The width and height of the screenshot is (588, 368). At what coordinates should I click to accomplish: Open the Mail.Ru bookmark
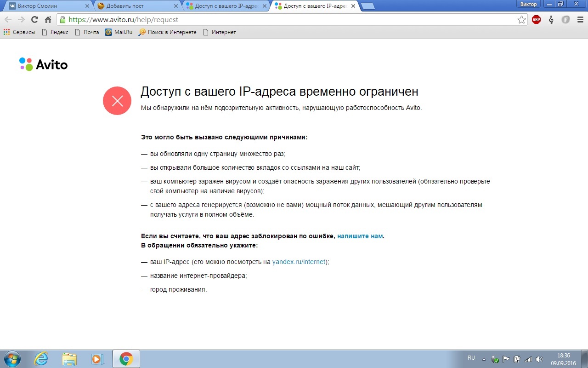pos(119,32)
